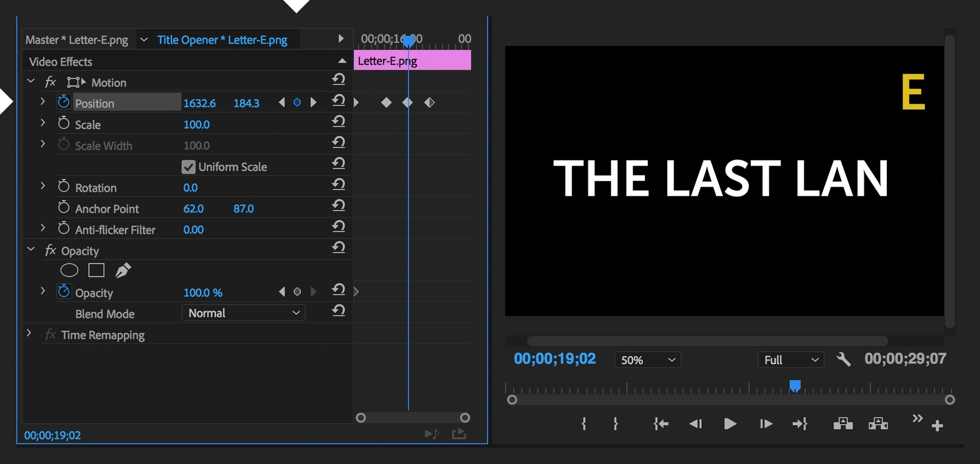Click the last Position keyframe in timeline
The image size is (980, 464).
click(430, 102)
